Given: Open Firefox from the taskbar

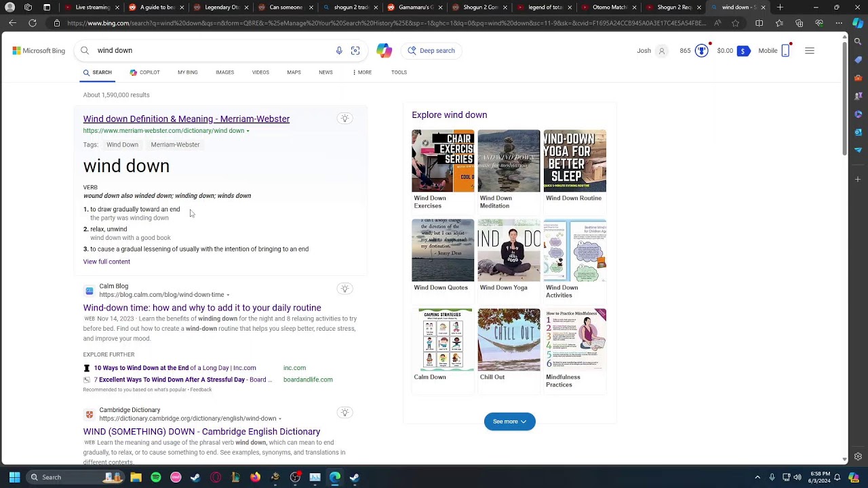Looking at the screenshot, I should pos(255,477).
